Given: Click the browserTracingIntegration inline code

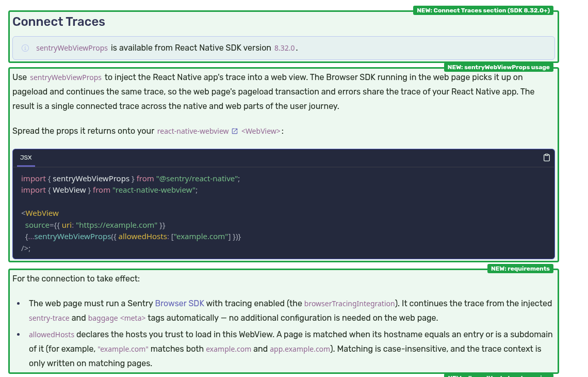Looking at the screenshot, I should pos(350,304).
